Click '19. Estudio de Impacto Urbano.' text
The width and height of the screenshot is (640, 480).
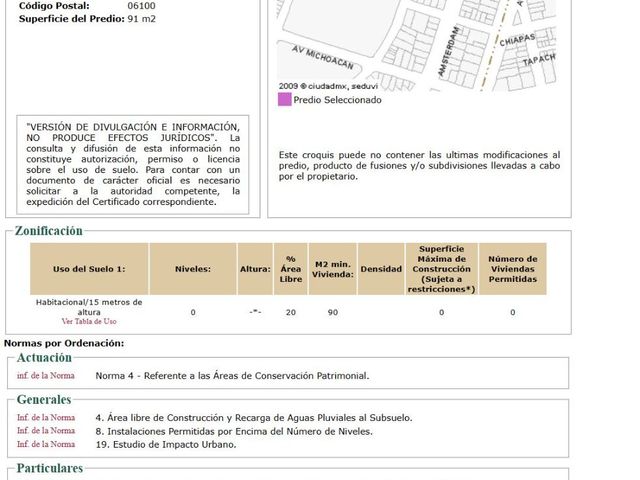(166, 444)
